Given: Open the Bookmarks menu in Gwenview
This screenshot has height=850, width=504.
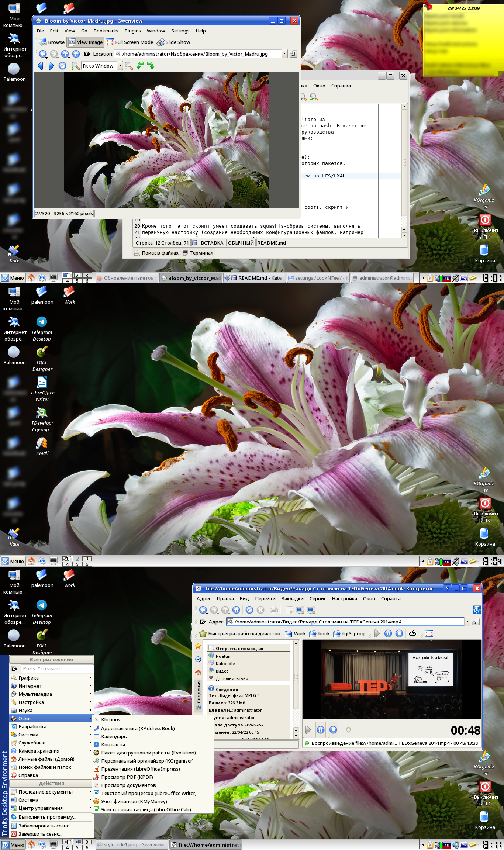Looking at the screenshot, I should [106, 31].
